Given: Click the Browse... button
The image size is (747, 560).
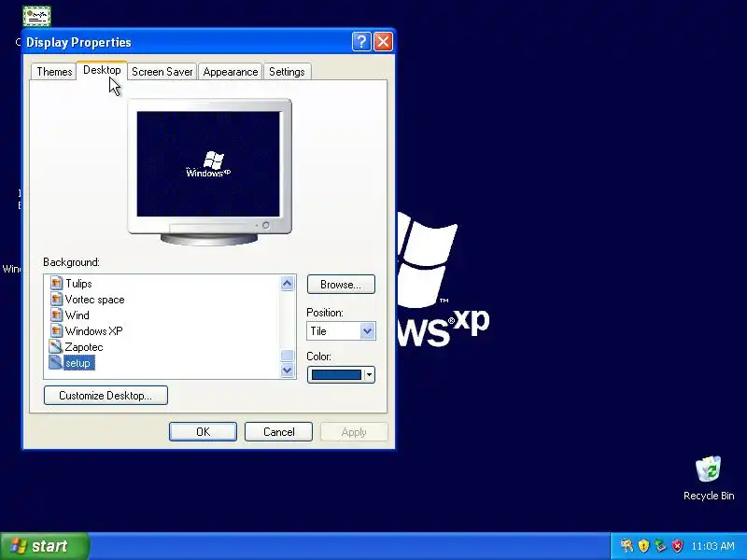Looking at the screenshot, I should pos(341,285).
